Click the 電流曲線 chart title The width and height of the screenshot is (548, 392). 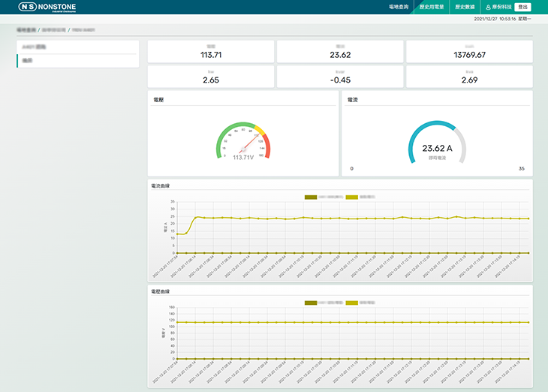161,185
